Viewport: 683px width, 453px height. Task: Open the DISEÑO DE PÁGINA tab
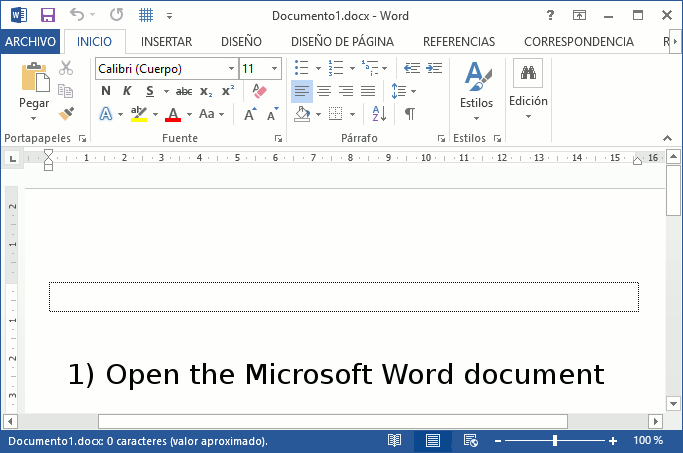[342, 41]
